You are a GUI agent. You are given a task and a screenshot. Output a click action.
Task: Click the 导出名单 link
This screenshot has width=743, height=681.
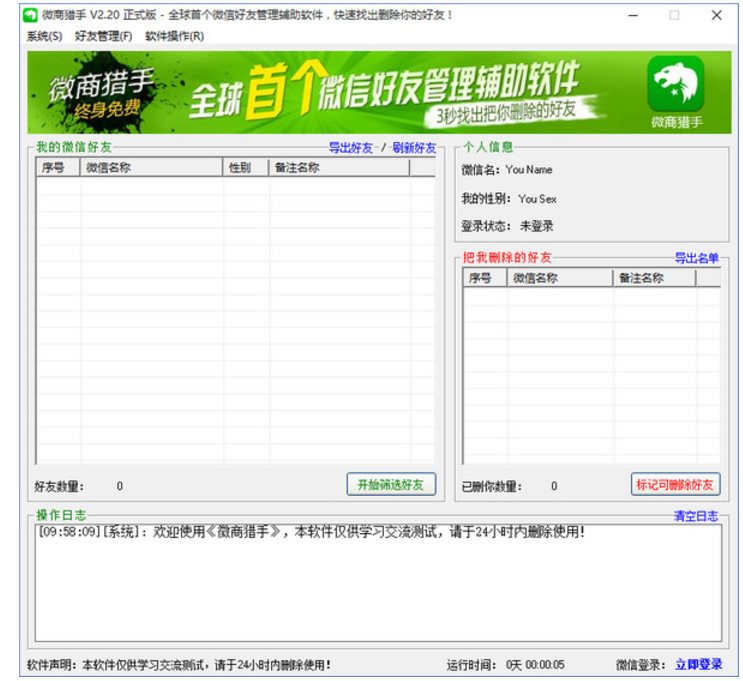[697, 258]
